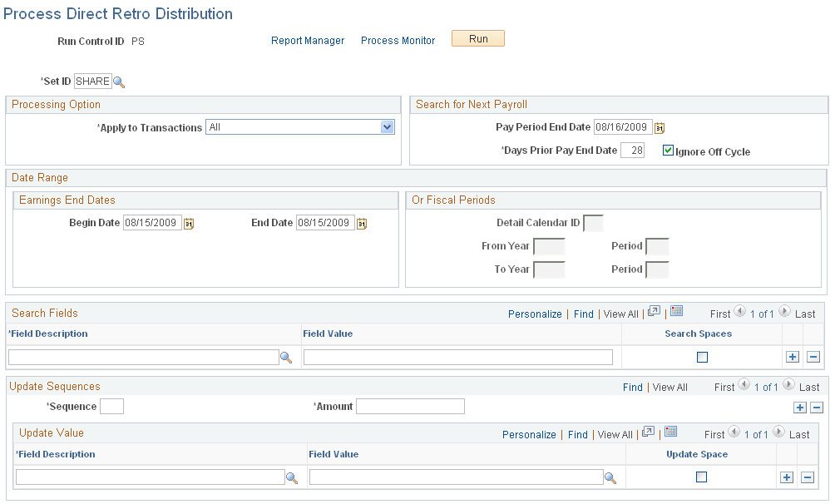835x504 pixels.
Task: Click inside the Amount input field
Action: (x=409, y=406)
